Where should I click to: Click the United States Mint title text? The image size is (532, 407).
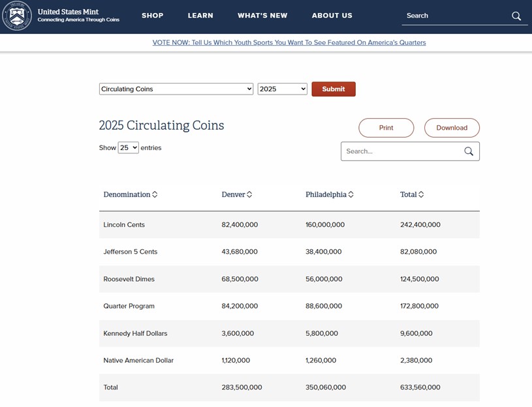coord(68,12)
